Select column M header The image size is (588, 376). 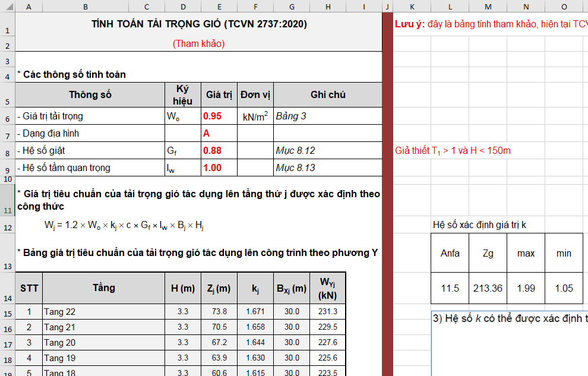pyautogui.click(x=488, y=7)
